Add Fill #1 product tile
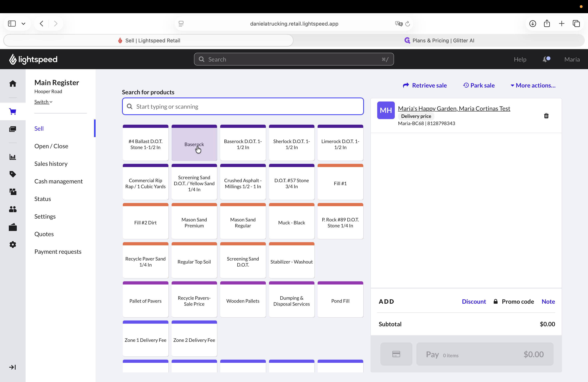Viewport: 588px width, 382px height. (x=340, y=182)
